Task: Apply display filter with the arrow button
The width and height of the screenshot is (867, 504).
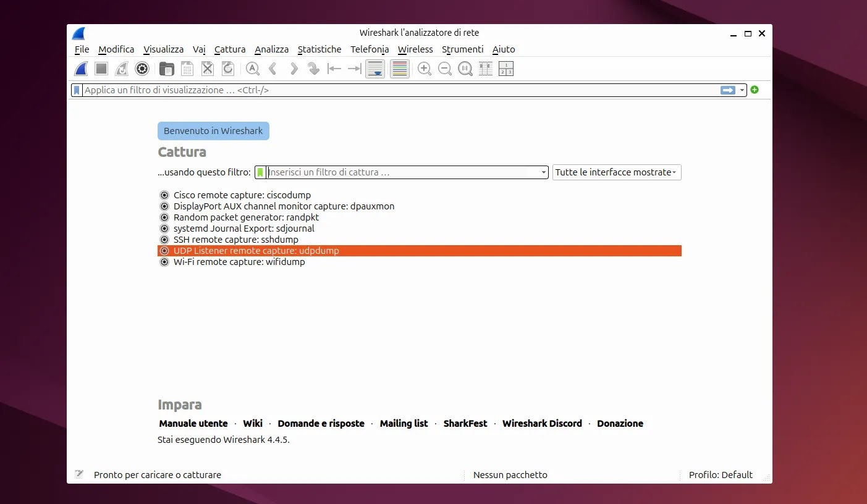Action: 728,90
